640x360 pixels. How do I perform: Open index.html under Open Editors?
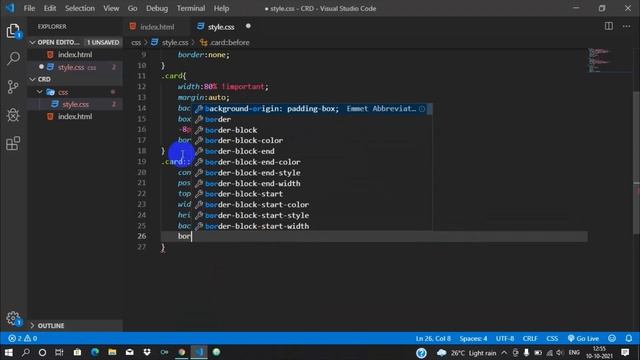pos(75,55)
